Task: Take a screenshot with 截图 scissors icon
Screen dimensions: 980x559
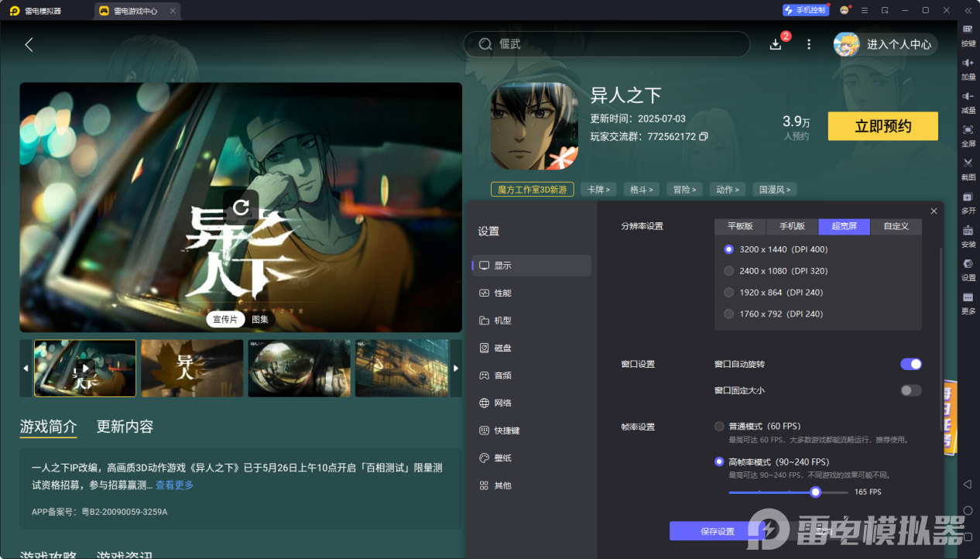Action: pos(968,167)
